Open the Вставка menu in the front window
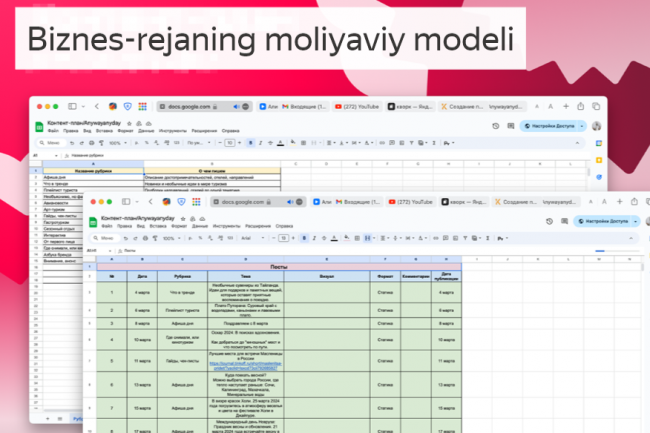Screen dimensions: 650x433 coord(158,226)
